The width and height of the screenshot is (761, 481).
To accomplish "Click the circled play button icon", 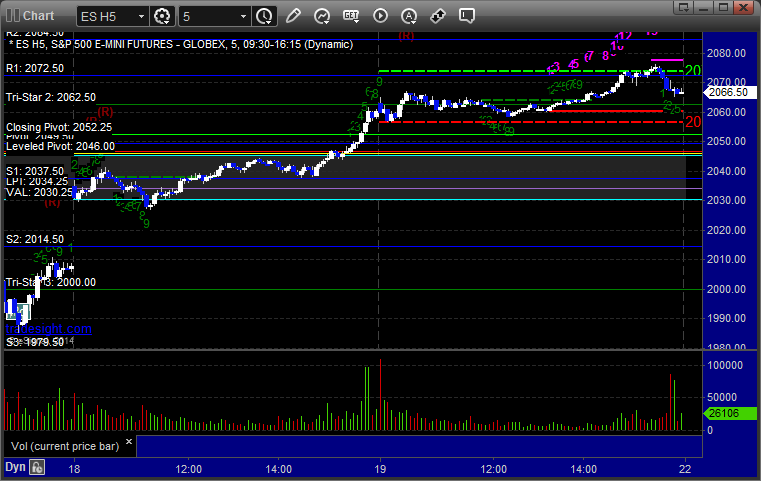I will pos(380,16).
